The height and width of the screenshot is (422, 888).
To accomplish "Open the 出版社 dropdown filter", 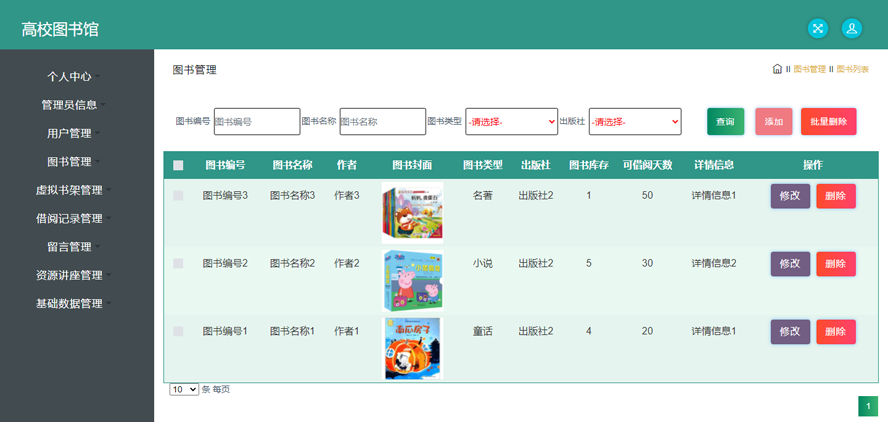I will tap(635, 121).
